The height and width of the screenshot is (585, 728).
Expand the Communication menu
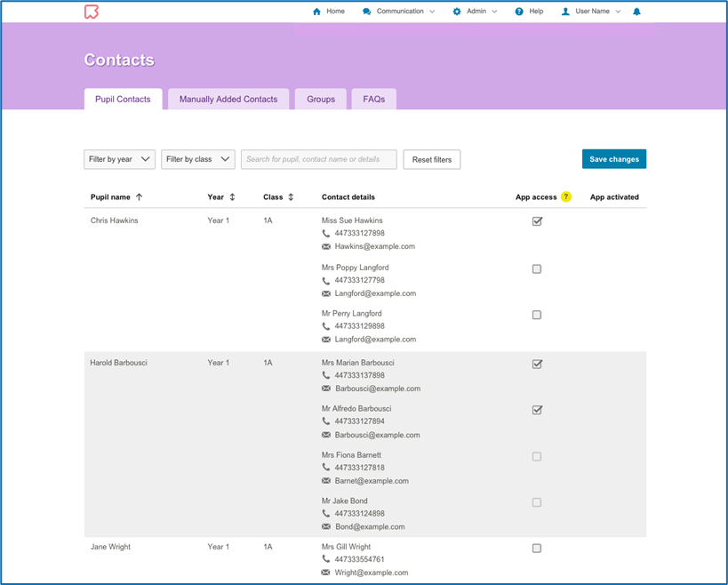pos(399,12)
